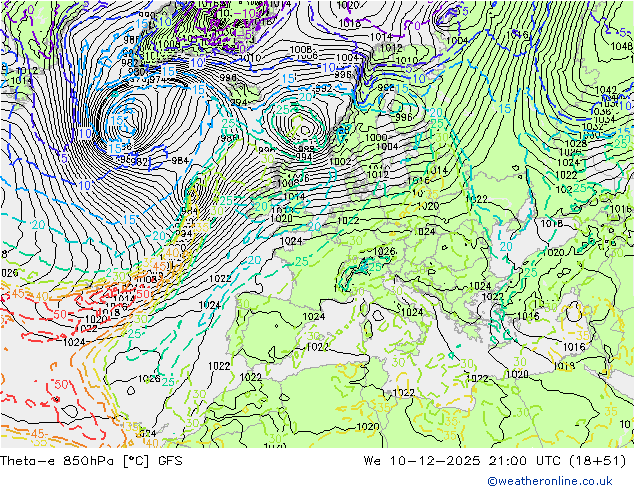Click the 'We 10-12-2025 21:00 UTC (18+51)' timestamp

[495, 460]
